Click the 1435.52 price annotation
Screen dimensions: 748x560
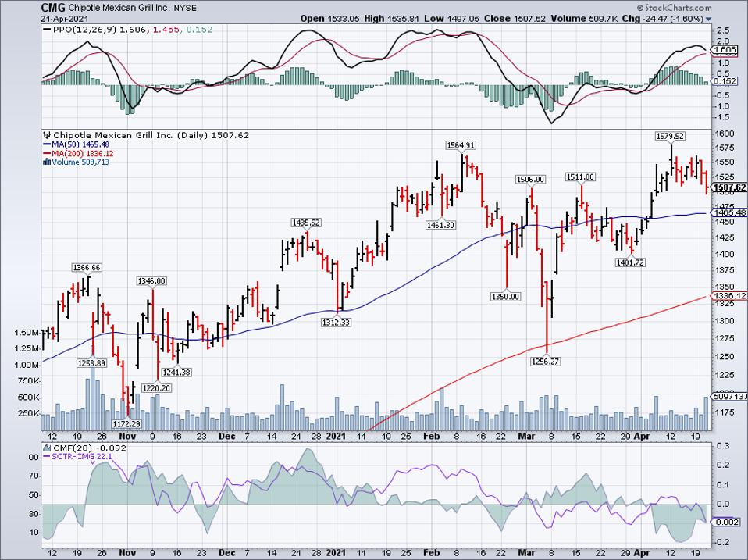pos(306,223)
